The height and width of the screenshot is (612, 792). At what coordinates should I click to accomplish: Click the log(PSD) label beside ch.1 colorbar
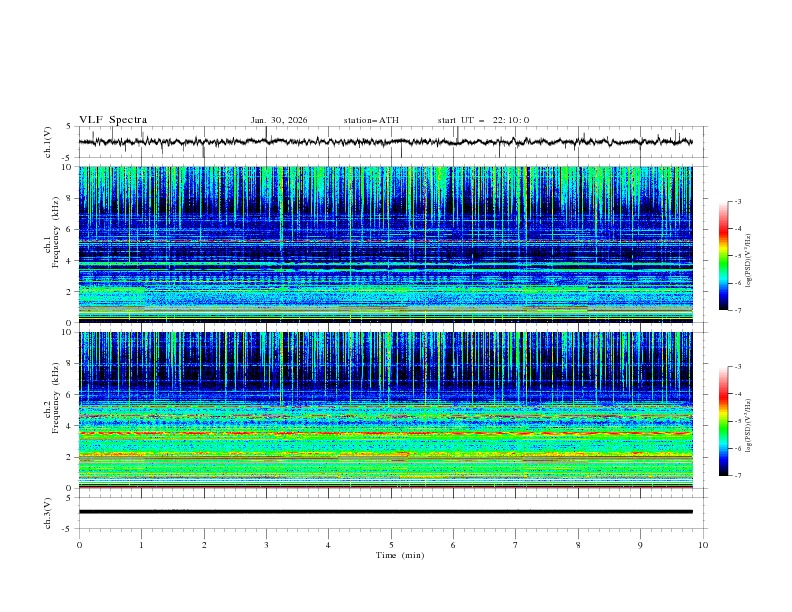[x=748, y=261]
